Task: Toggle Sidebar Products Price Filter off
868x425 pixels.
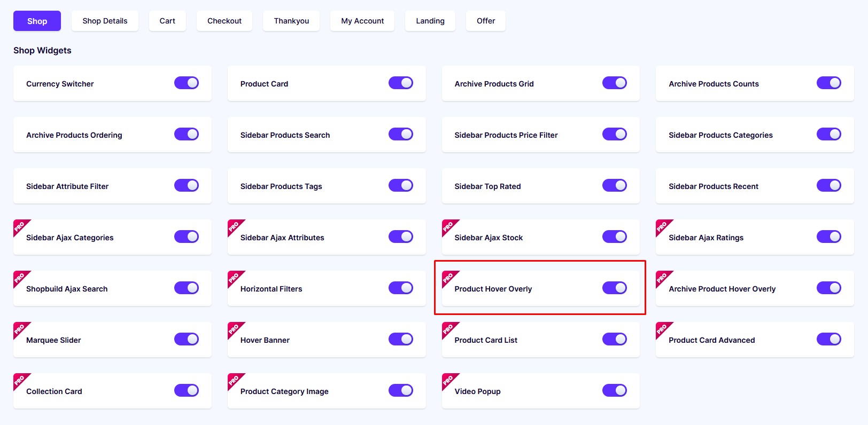Action: (615, 134)
